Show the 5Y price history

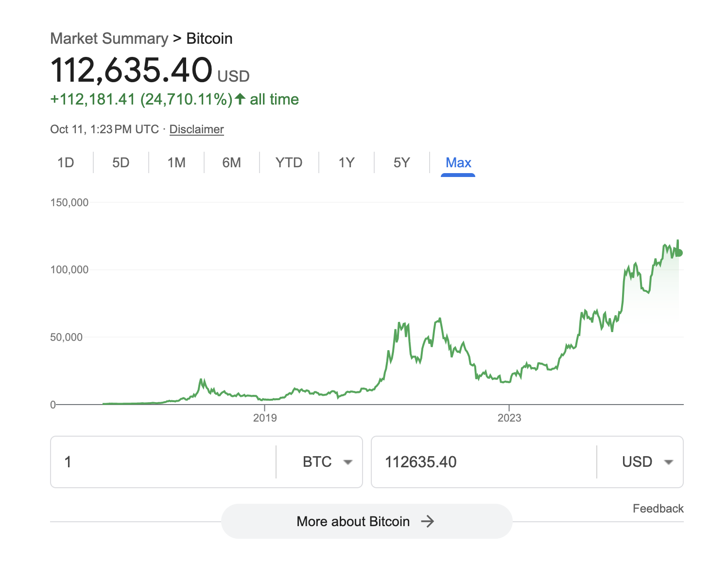[401, 162]
